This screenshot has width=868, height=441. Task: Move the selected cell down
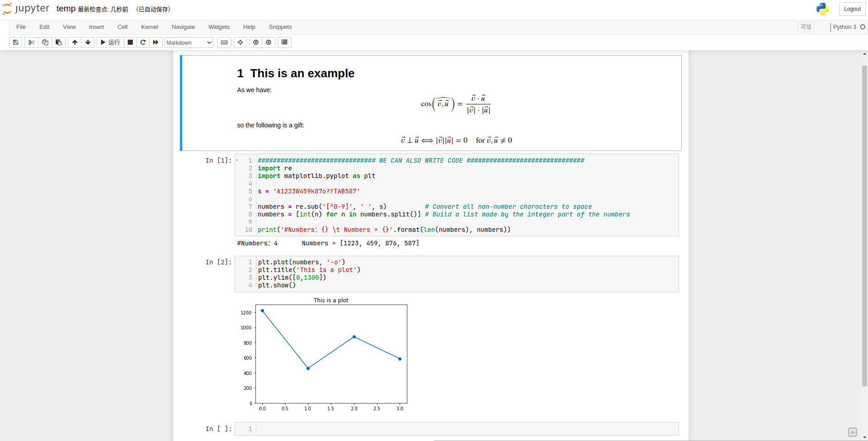click(88, 42)
